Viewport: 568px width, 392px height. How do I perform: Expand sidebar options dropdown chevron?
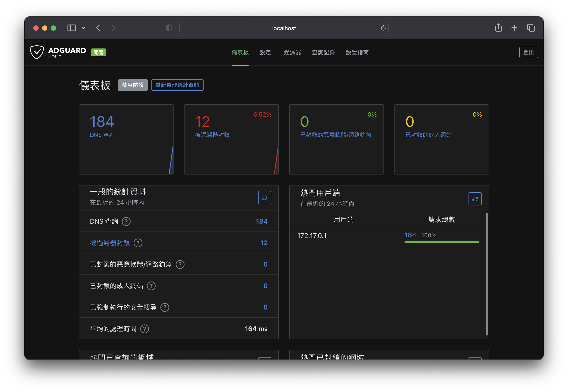click(x=83, y=28)
